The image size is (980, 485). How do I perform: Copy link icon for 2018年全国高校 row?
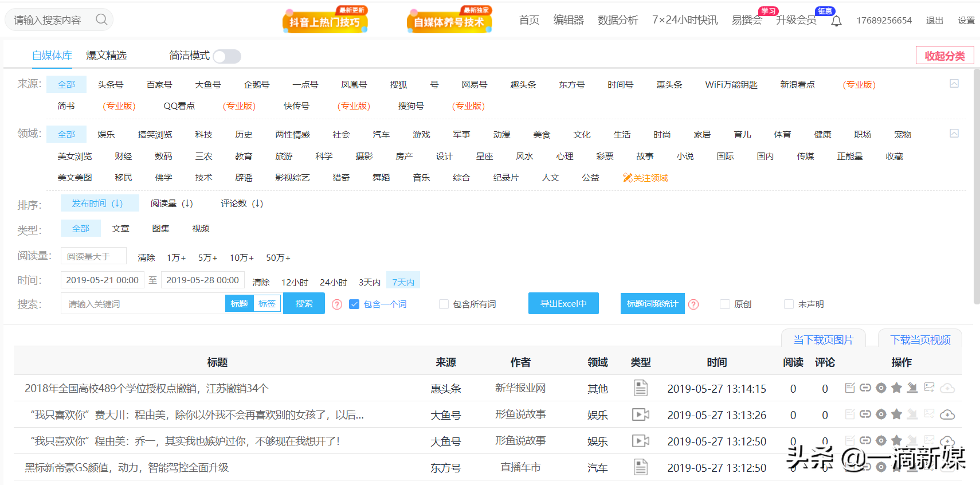pos(865,388)
